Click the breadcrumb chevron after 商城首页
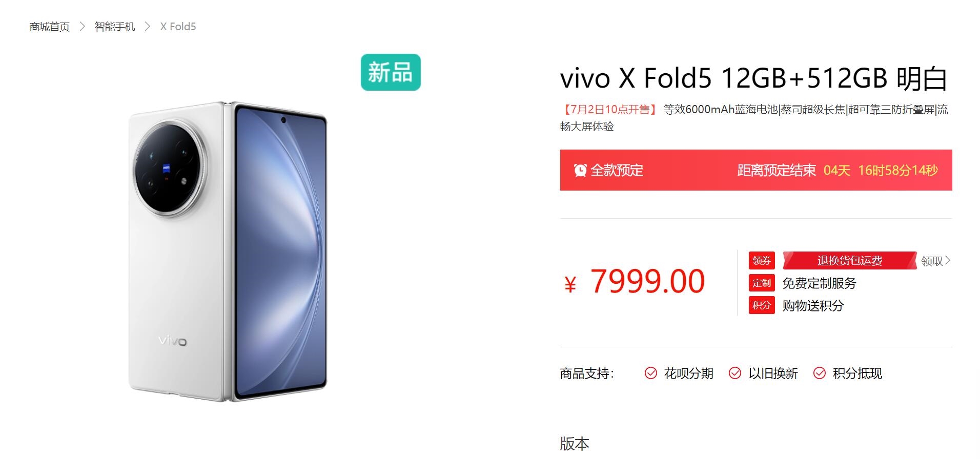 point(82,27)
